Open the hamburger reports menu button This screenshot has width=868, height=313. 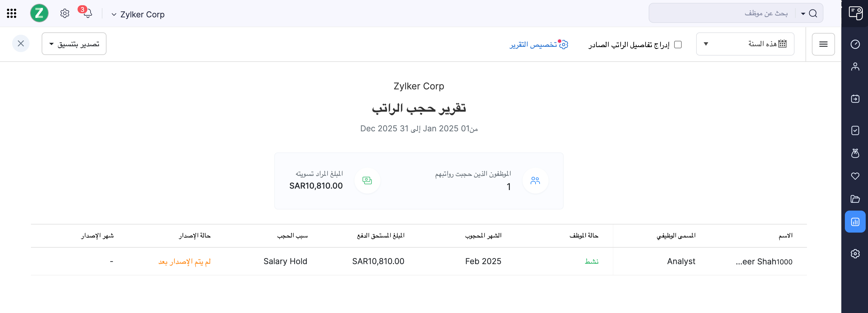823,44
